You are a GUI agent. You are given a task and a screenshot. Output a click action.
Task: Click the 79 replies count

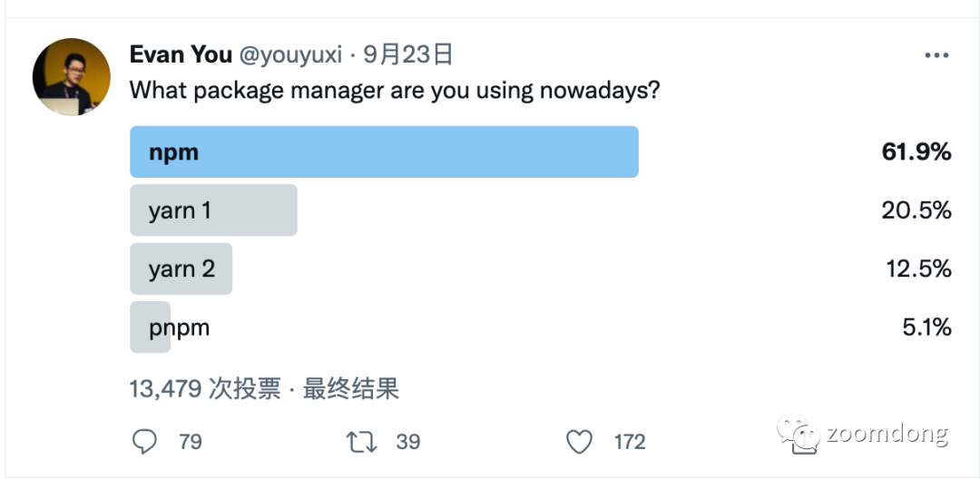191,442
